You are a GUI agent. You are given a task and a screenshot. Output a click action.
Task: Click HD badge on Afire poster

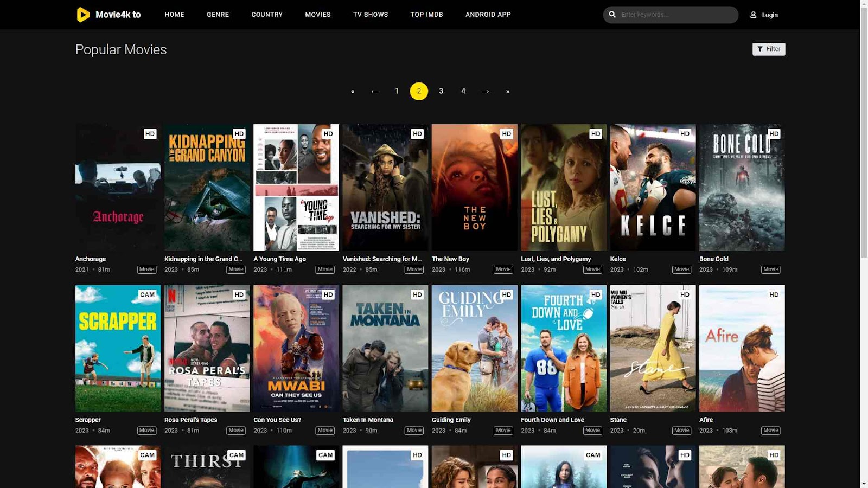tap(774, 295)
